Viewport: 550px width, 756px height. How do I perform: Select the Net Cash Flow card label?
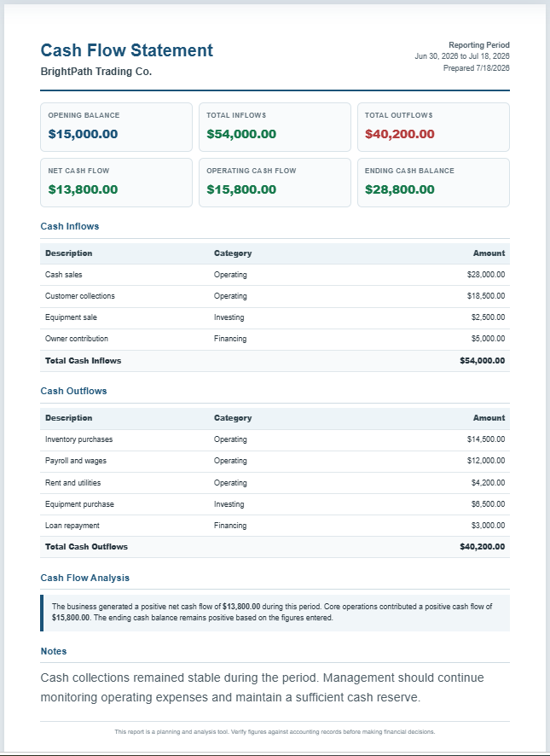coord(78,171)
